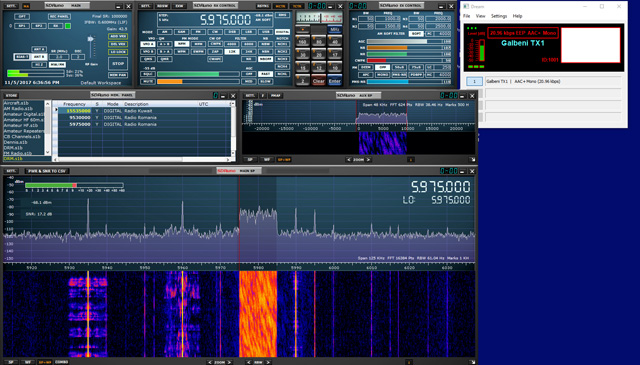Toggle MONO in EX Control
The width and height of the screenshot is (640, 365).
[382, 75]
